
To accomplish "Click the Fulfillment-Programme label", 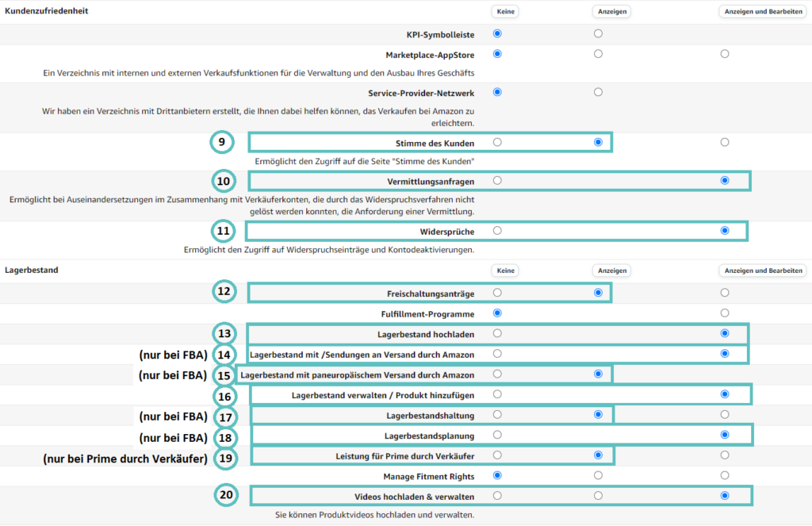I will (x=427, y=314).
